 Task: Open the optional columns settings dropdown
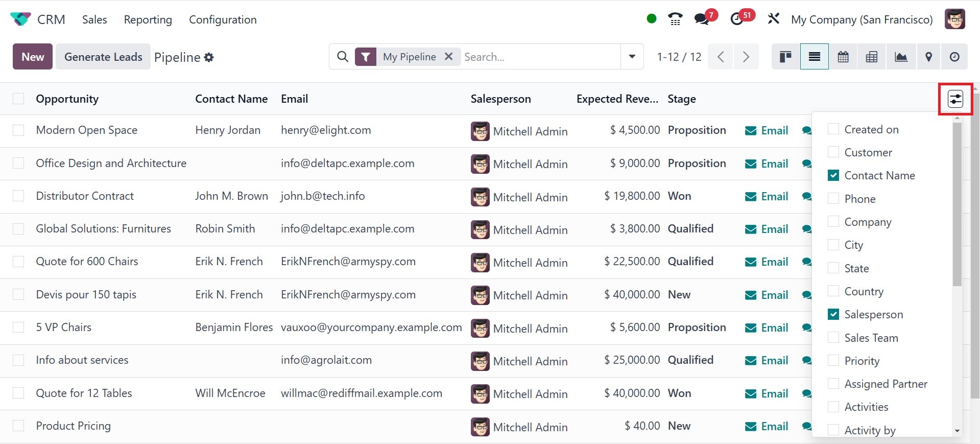(955, 99)
